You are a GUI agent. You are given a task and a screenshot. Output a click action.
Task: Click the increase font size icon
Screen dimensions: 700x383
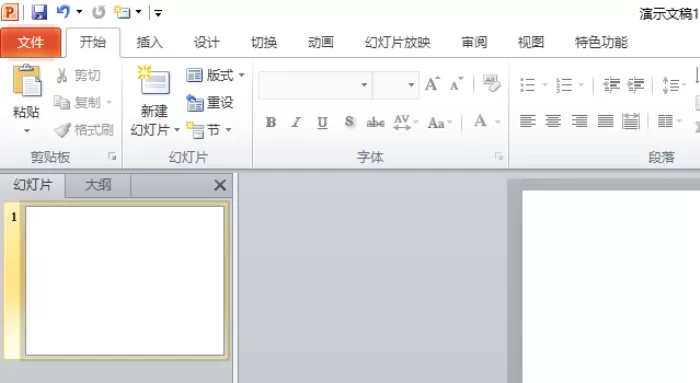(432, 83)
